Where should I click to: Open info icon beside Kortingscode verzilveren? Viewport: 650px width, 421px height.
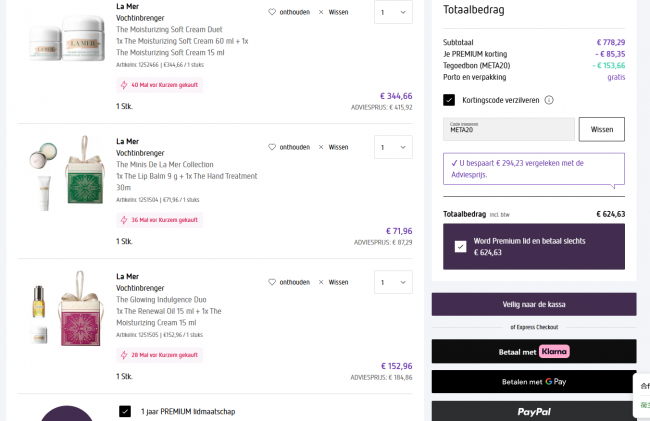coord(549,100)
